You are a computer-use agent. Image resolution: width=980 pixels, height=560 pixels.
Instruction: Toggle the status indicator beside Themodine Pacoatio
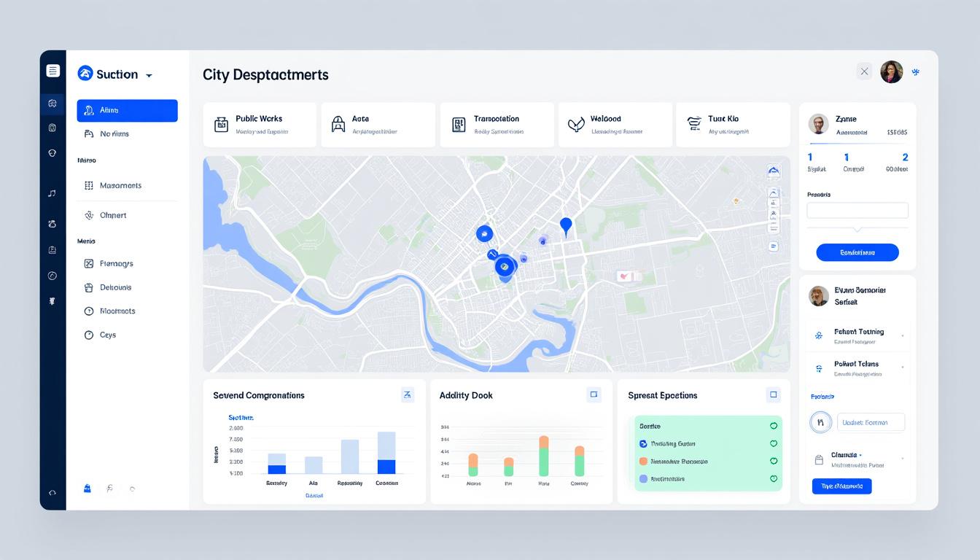click(774, 462)
